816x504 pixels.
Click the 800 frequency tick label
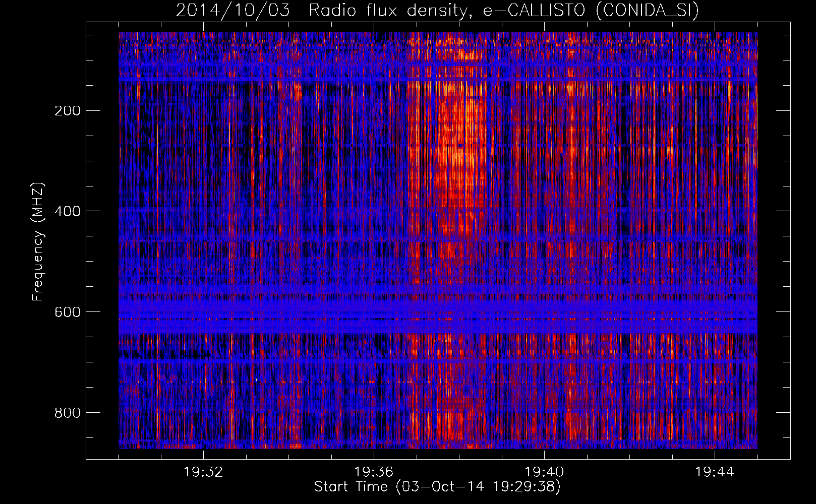[67, 413]
